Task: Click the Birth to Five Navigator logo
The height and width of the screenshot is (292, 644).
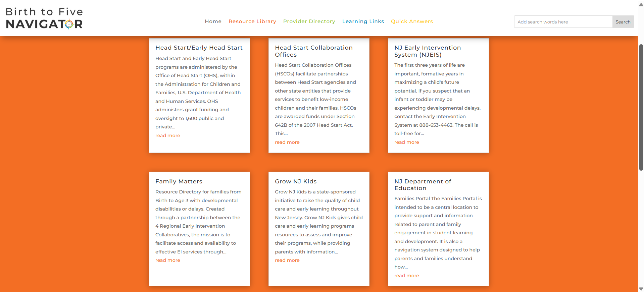Action: point(44,18)
